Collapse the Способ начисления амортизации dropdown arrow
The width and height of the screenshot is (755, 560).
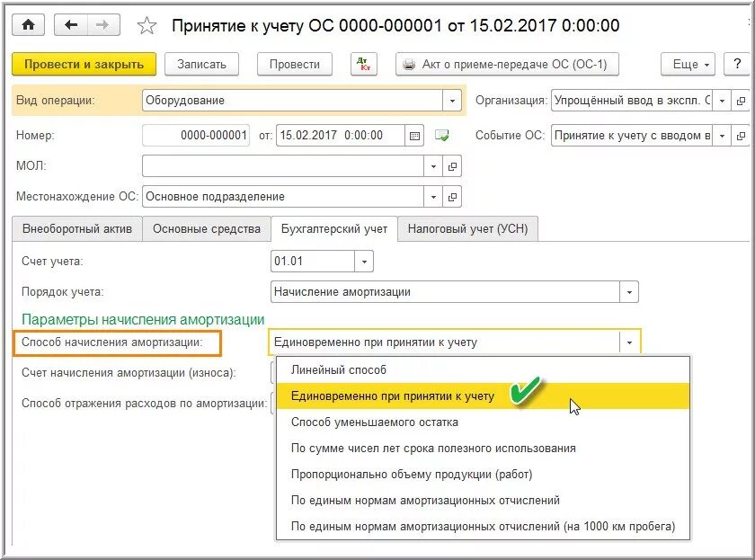[629, 342]
